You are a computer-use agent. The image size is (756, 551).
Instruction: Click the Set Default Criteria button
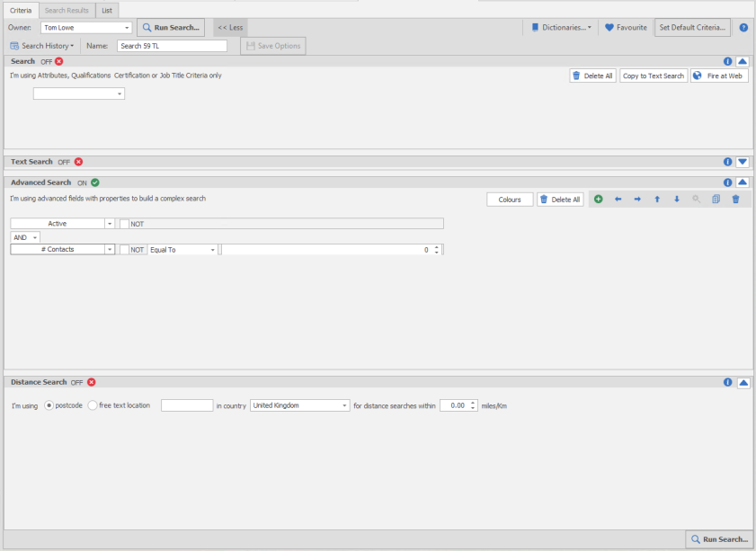(x=692, y=28)
